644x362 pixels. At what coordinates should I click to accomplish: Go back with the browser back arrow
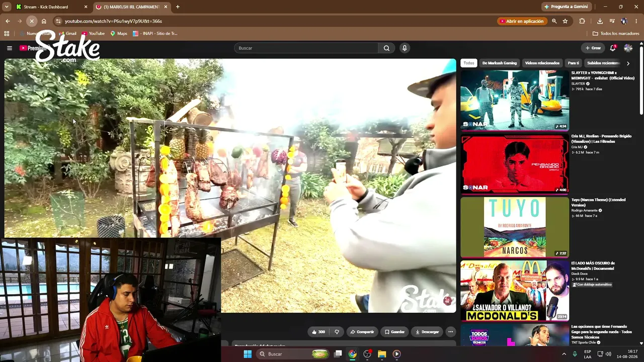(8, 21)
